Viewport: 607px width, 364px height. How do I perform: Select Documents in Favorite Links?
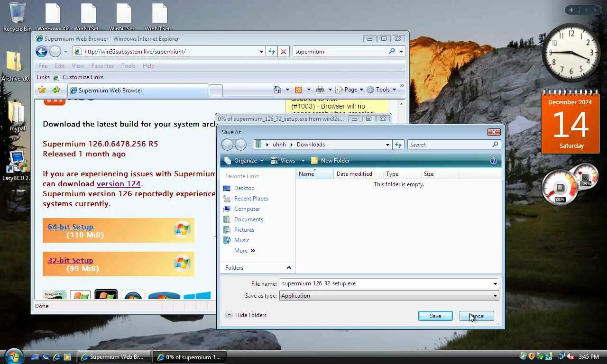point(248,219)
